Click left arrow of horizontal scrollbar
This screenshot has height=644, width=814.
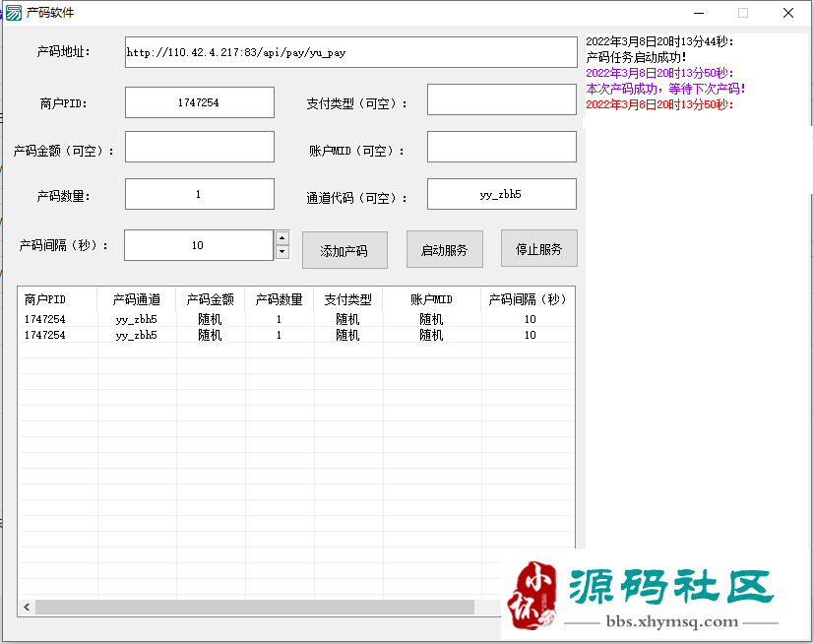click(x=27, y=608)
